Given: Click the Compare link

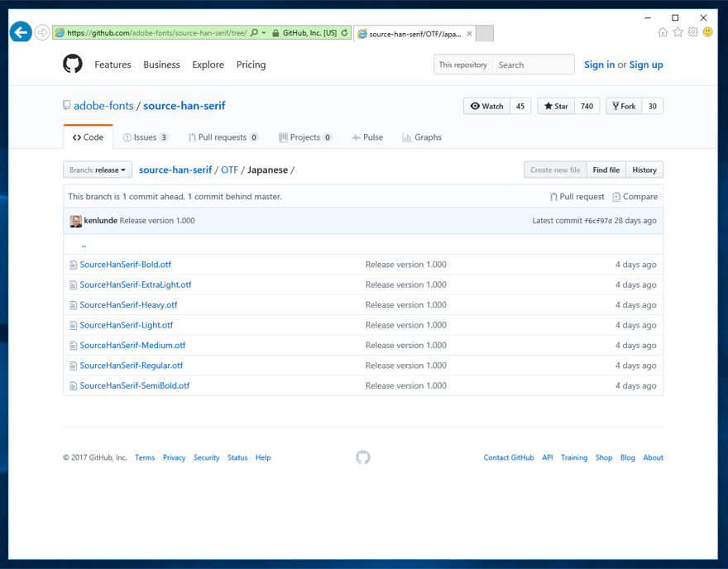Looking at the screenshot, I should tap(635, 197).
